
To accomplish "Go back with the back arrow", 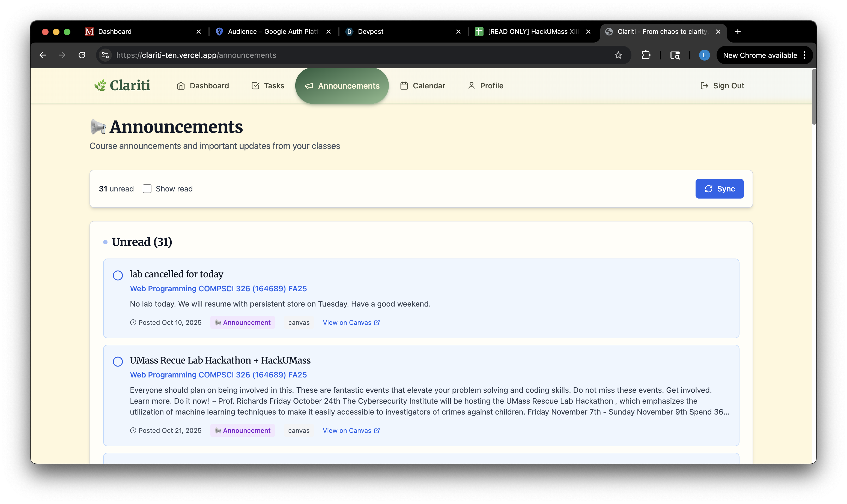I will click(x=43, y=55).
